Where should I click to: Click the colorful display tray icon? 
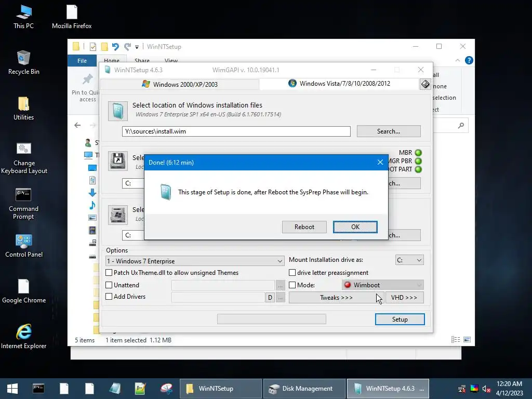(474, 389)
